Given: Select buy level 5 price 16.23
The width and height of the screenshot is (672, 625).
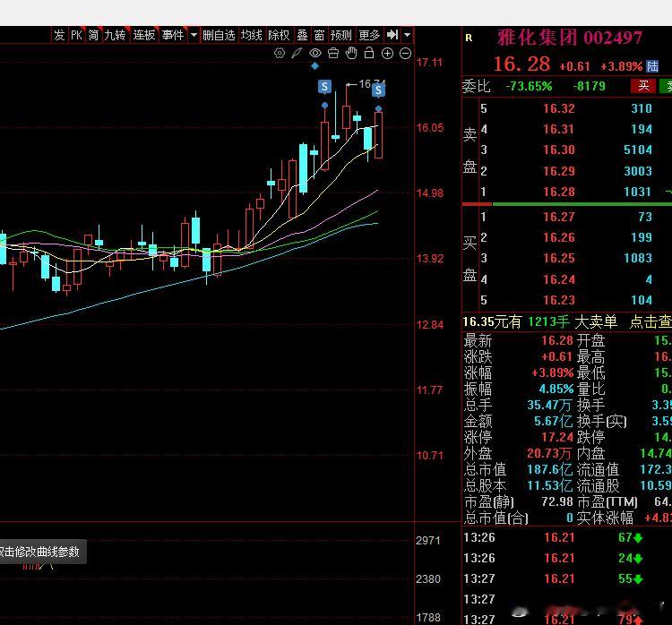Looking at the screenshot, I should (559, 300).
